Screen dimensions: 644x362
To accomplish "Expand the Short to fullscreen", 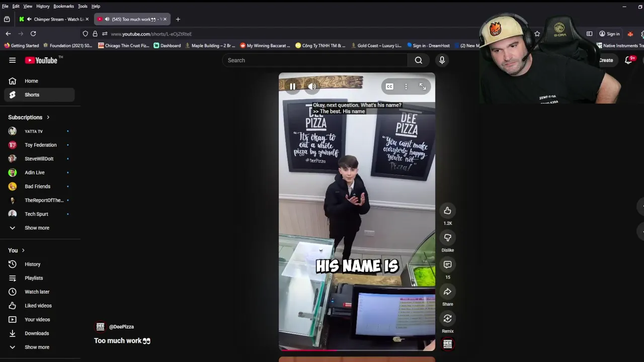I will click(x=423, y=86).
